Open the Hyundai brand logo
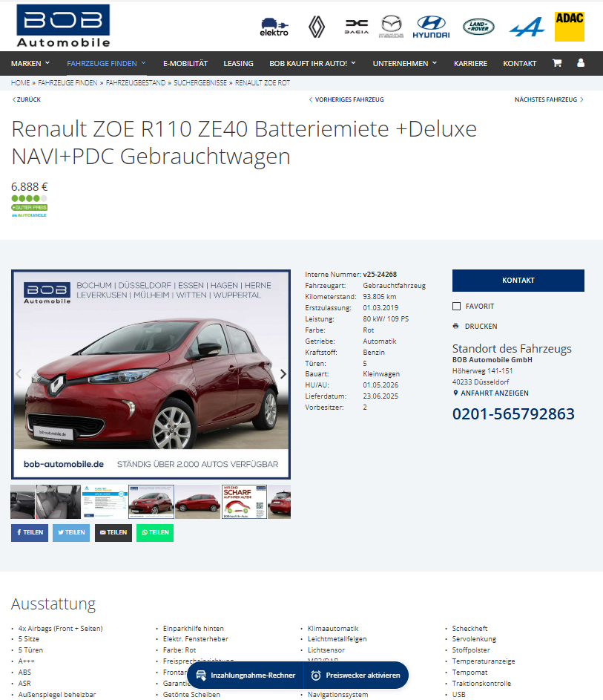Screen dimensions: 603x700 431,27
